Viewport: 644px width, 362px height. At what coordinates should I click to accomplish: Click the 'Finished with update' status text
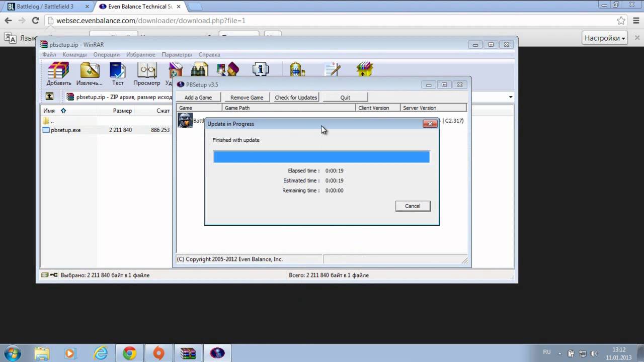coord(236,140)
